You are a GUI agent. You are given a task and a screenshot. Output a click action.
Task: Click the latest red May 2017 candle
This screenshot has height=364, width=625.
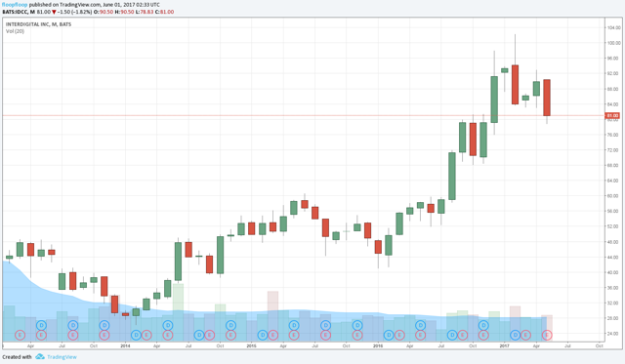(547, 98)
